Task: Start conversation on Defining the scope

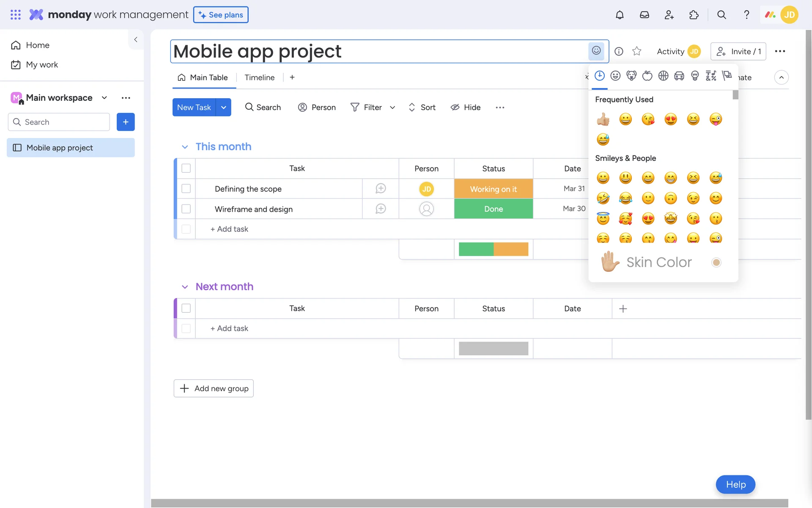Action: click(x=380, y=189)
